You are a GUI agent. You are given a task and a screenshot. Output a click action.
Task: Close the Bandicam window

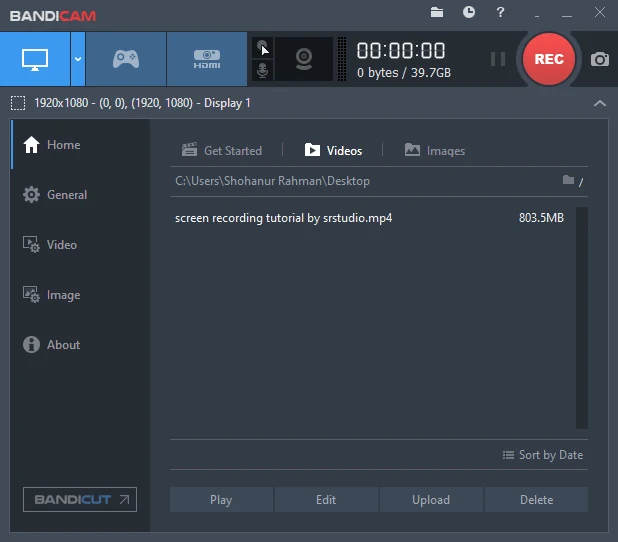pos(600,12)
